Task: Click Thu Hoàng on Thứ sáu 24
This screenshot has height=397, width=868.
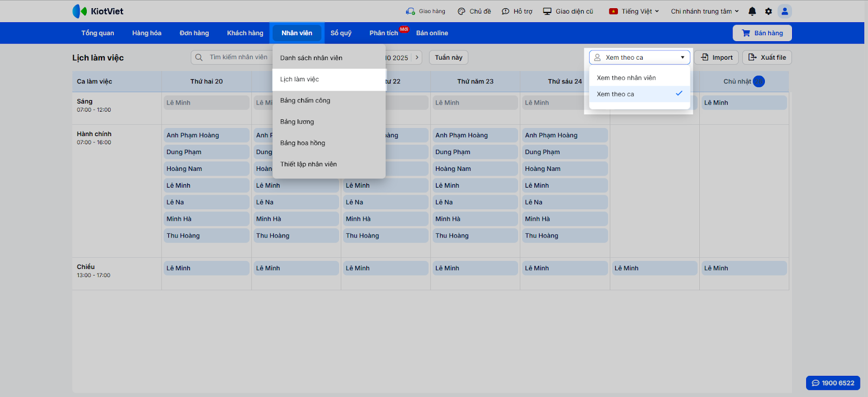Action: tap(565, 236)
